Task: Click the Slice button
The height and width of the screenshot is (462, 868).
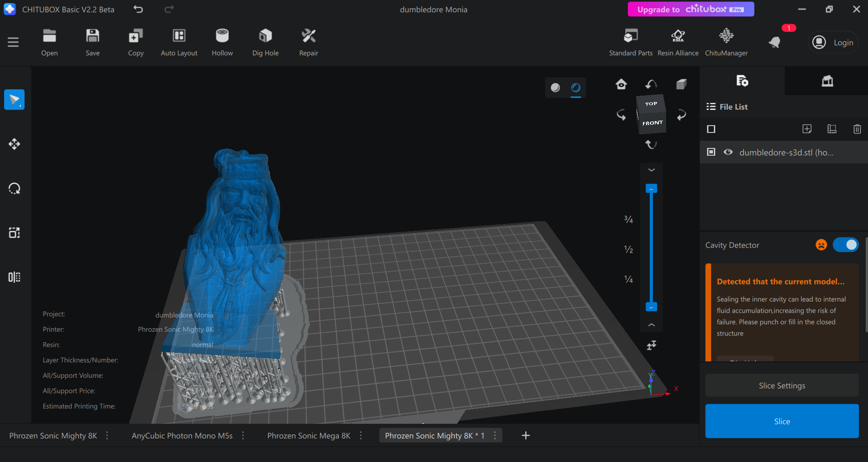Action: [782, 421]
